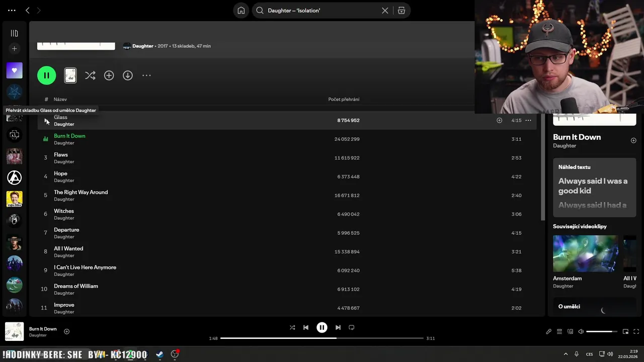The width and height of the screenshot is (644, 362).
Task: Go to Spotify Home
Action: pos(241,11)
